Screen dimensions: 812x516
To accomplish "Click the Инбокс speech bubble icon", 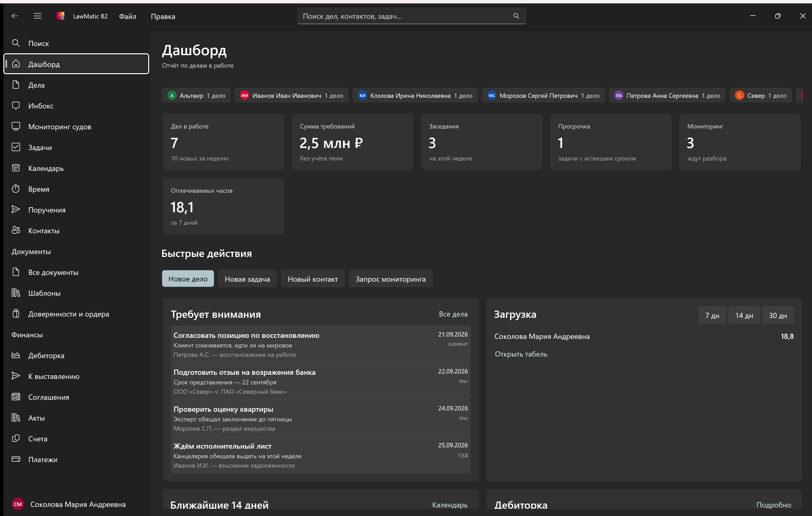I will click(16, 106).
